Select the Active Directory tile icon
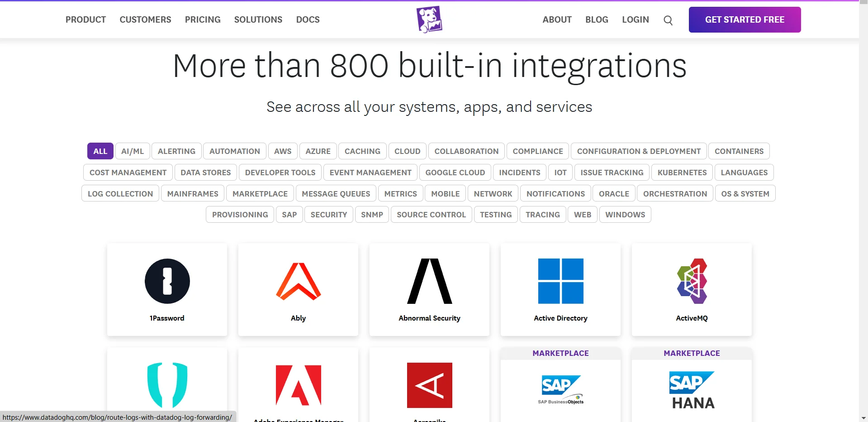Screen dimensions: 868x422 coord(560,281)
